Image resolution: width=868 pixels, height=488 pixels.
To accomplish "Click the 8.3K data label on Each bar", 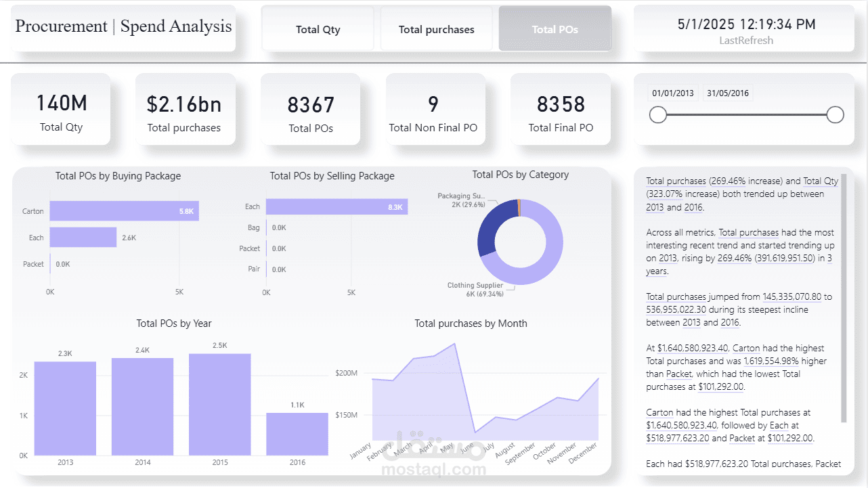I will [395, 207].
